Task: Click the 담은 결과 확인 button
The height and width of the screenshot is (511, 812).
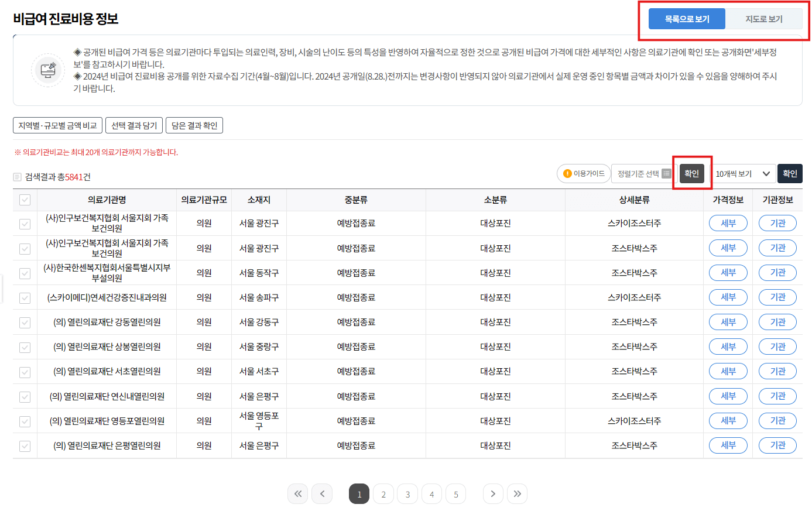Action: pos(194,125)
